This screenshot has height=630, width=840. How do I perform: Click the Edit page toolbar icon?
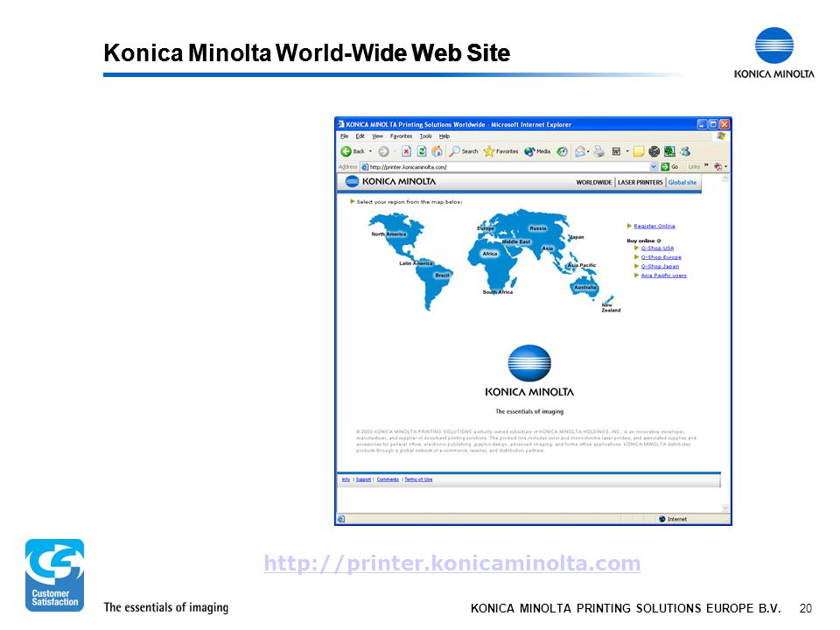point(616,151)
